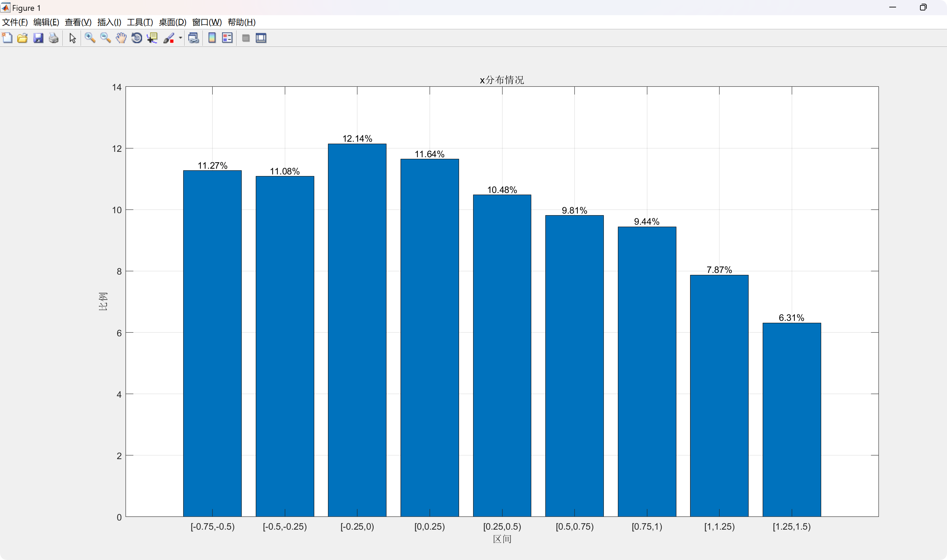Save figure with floppy disk icon
The height and width of the screenshot is (560, 947).
click(38, 38)
